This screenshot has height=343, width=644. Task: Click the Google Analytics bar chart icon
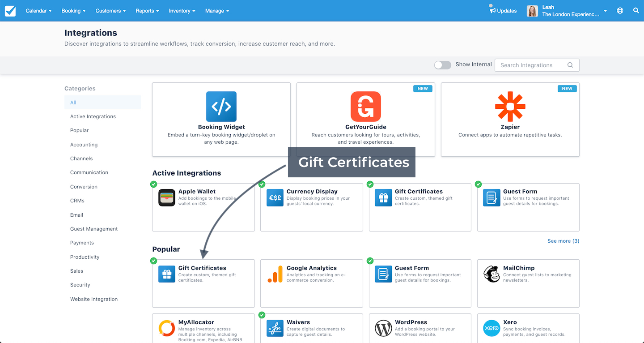click(x=275, y=274)
